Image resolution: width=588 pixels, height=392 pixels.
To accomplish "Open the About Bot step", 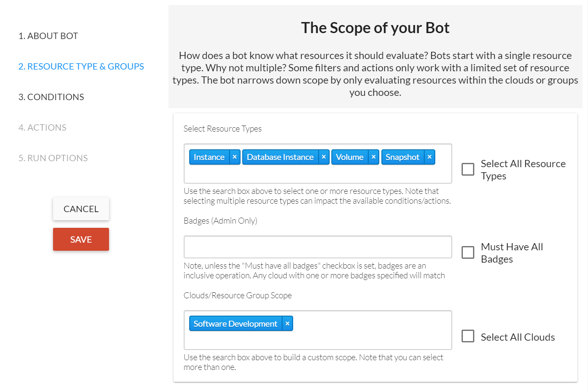I will pyautogui.click(x=48, y=36).
